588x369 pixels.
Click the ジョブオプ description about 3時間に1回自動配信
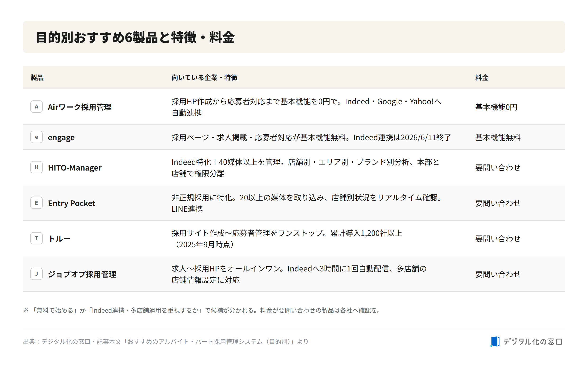point(299,274)
